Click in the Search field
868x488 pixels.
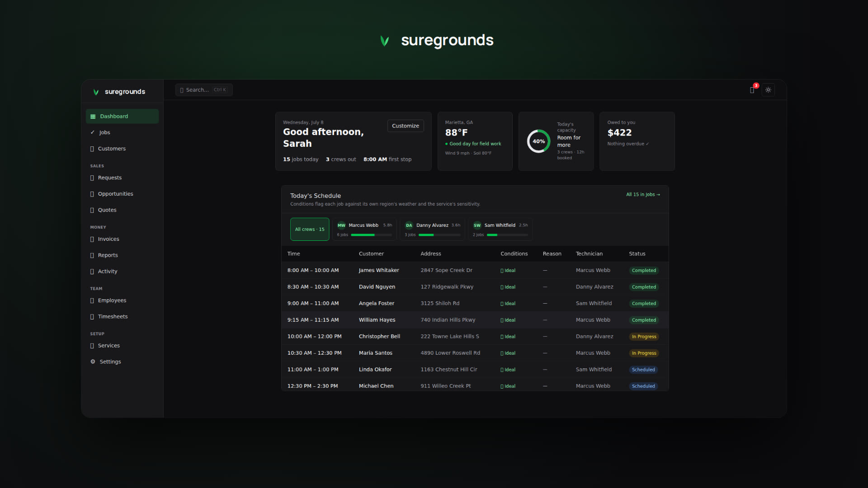point(204,90)
